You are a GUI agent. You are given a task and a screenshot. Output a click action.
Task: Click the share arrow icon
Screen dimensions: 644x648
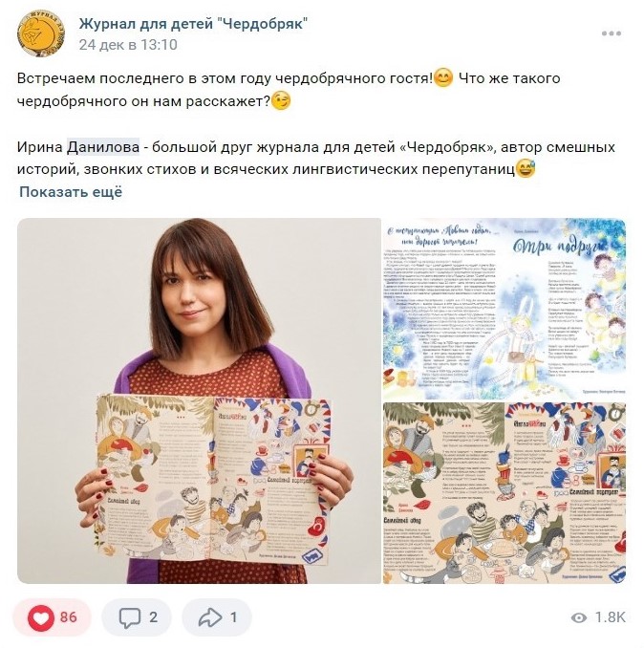coord(210,617)
